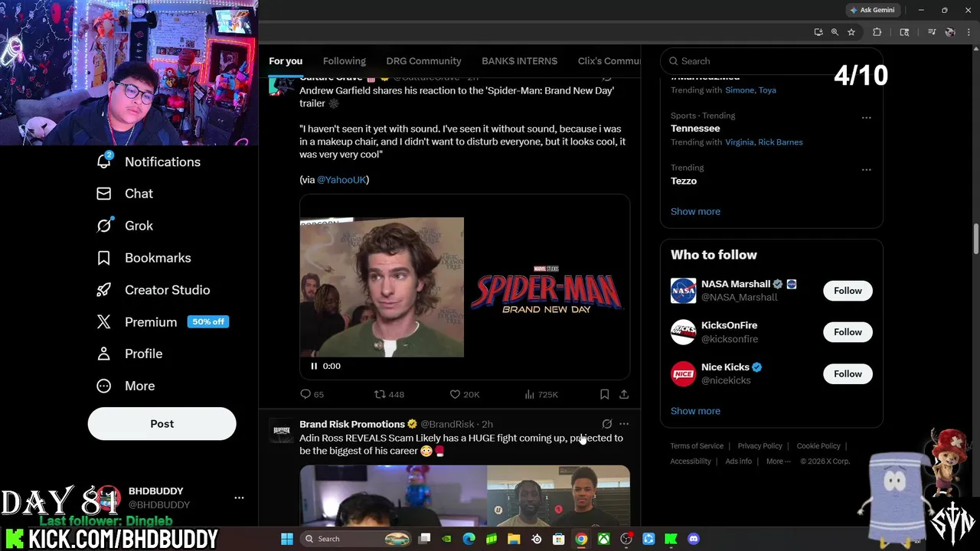Show more trends under Tezzo
Screen dimensions: 980x551
(695, 211)
